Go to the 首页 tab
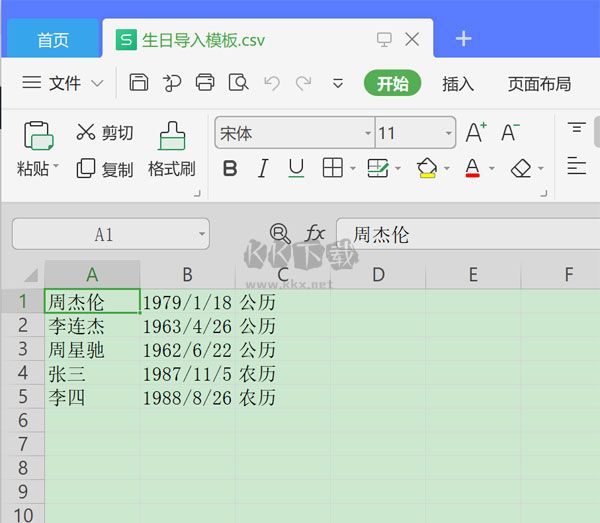 point(53,39)
